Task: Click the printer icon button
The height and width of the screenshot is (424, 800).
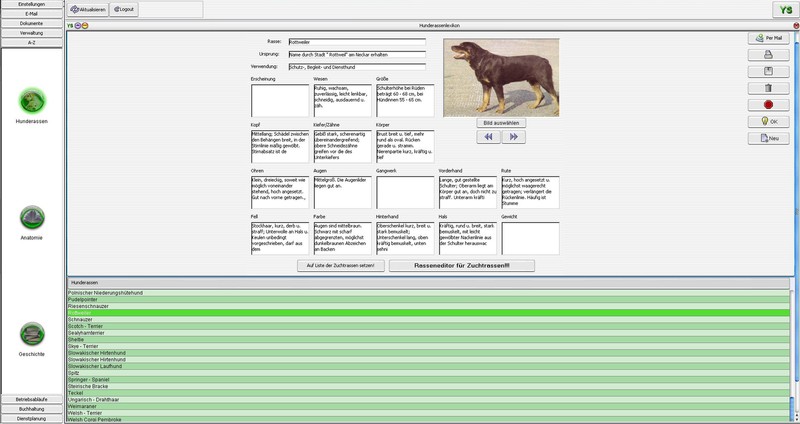Action: click(x=768, y=55)
